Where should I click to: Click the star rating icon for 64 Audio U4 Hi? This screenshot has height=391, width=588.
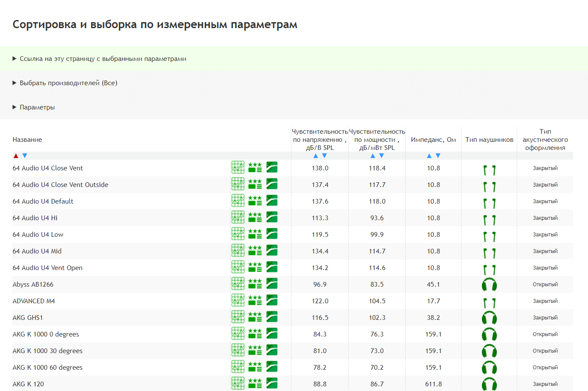(x=255, y=217)
